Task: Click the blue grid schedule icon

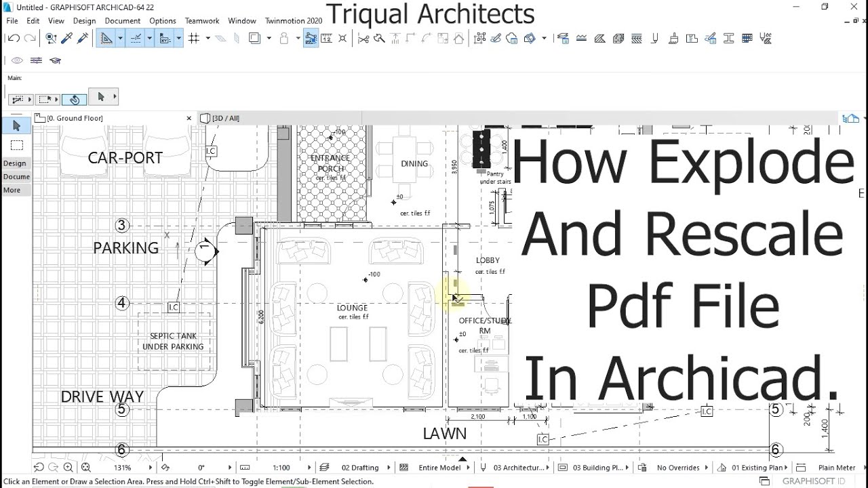Action: (x=747, y=39)
